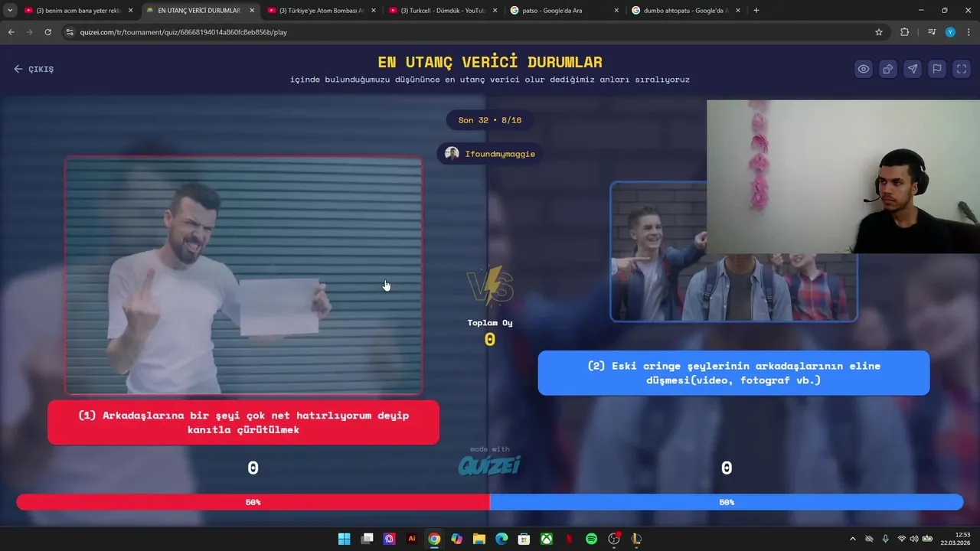980x551 pixels.
Task: Close the 'patso - Google'da Ara' tab
Action: coord(617,11)
